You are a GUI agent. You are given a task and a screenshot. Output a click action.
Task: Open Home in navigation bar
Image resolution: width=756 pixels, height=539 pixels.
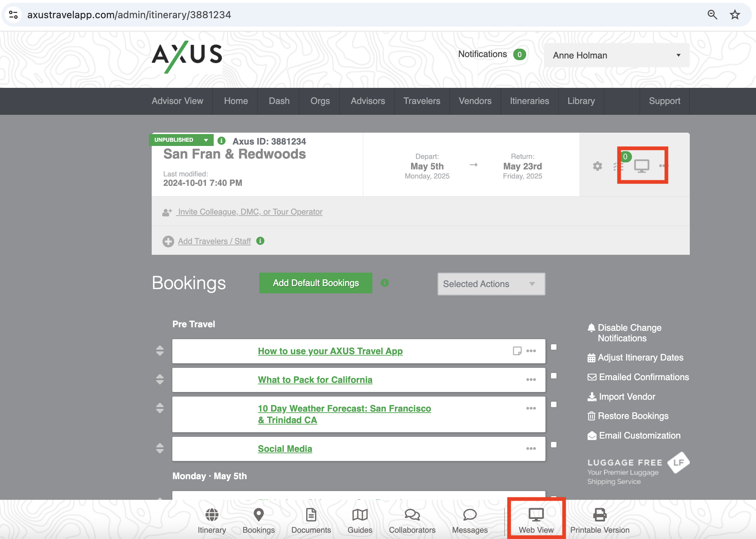point(236,101)
